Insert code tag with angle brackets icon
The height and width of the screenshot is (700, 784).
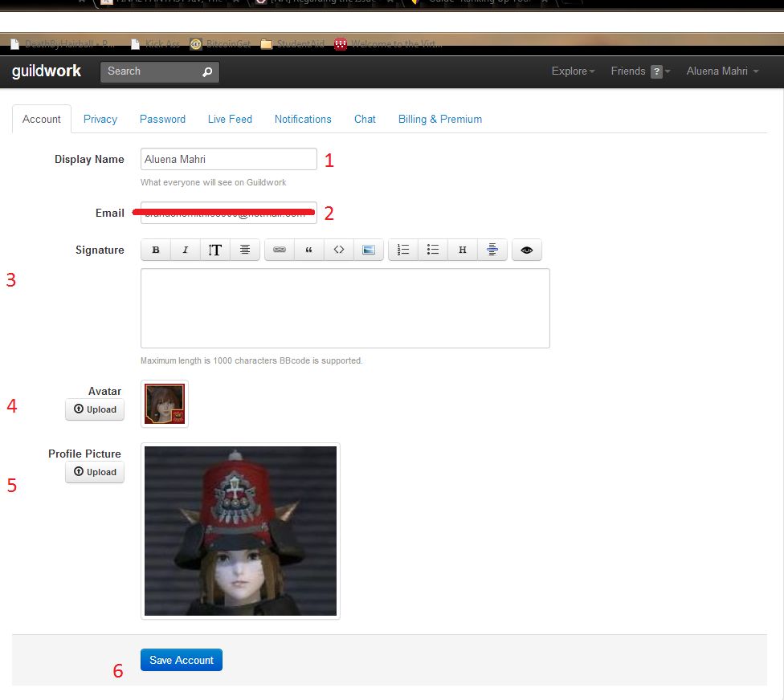click(x=339, y=250)
